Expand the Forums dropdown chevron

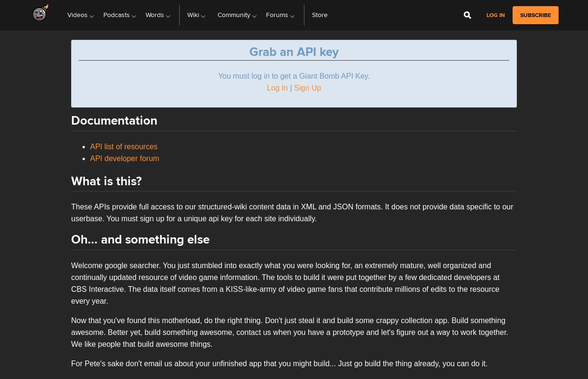(x=292, y=16)
